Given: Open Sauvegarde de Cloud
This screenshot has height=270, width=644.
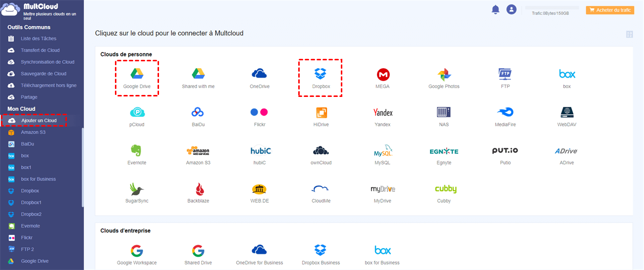Looking at the screenshot, I should click(43, 74).
